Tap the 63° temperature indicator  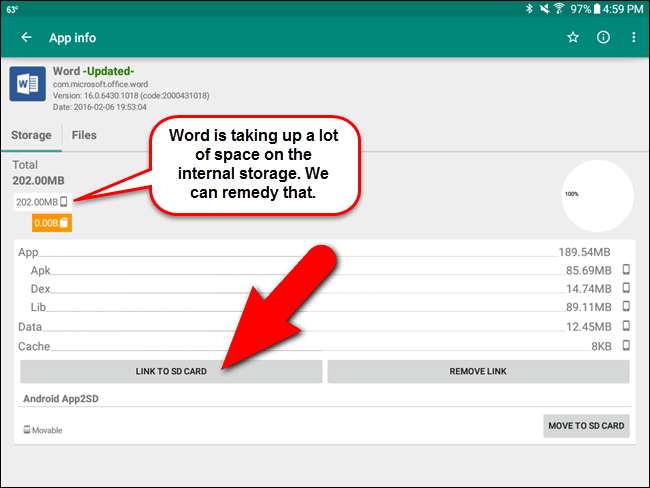[x=12, y=9]
